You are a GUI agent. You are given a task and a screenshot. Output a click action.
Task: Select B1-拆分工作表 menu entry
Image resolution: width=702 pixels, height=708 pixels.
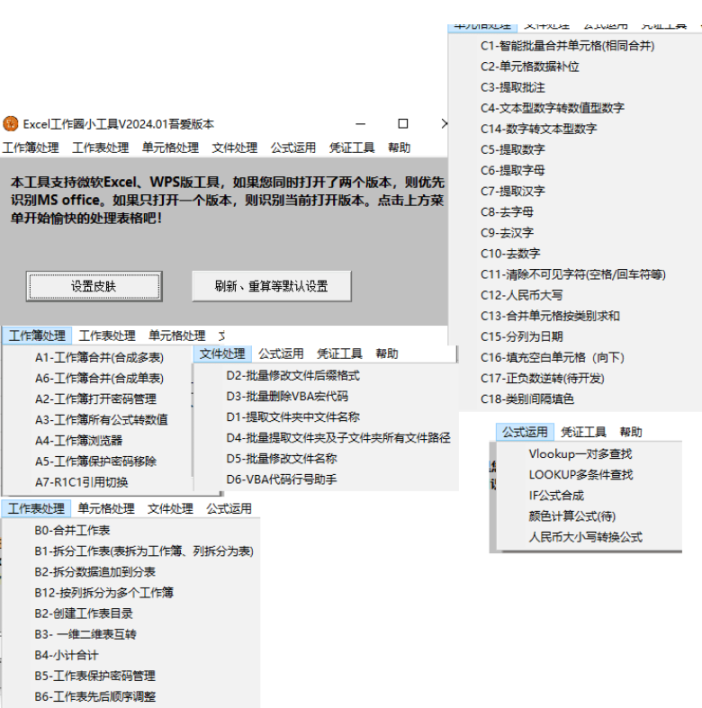[144, 551]
